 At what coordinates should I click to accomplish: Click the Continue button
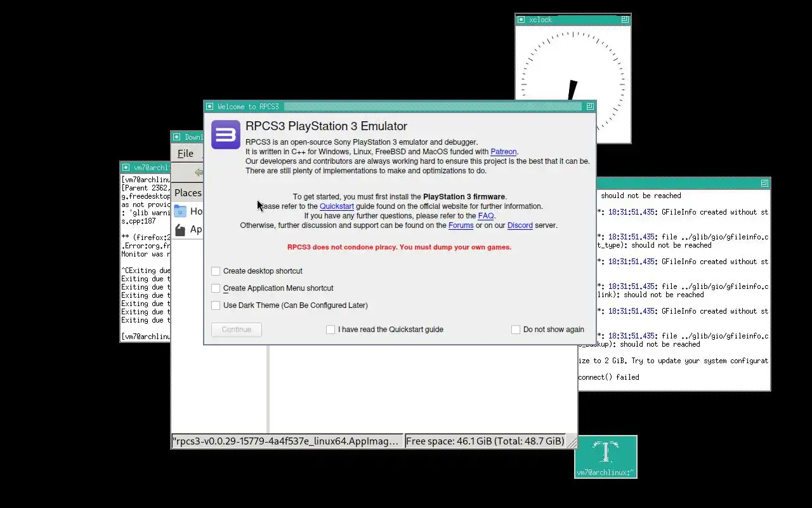237,330
